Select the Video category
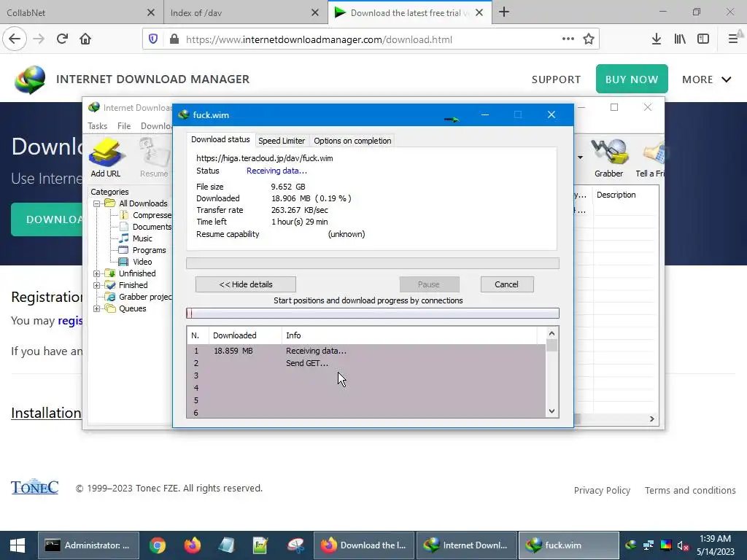This screenshot has height=560, width=747. [142, 262]
